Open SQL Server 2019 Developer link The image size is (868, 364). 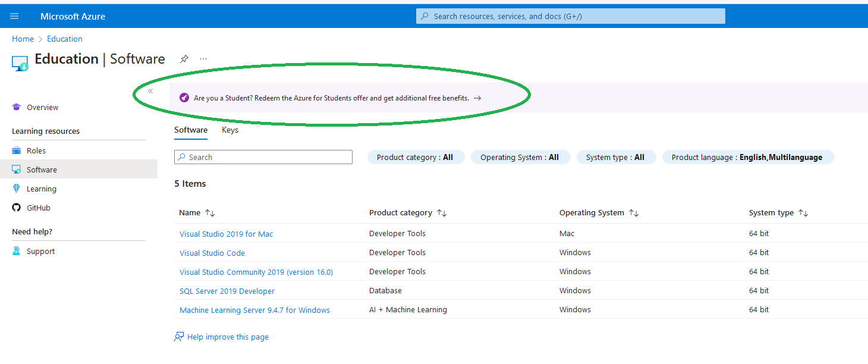coord(227,291)
